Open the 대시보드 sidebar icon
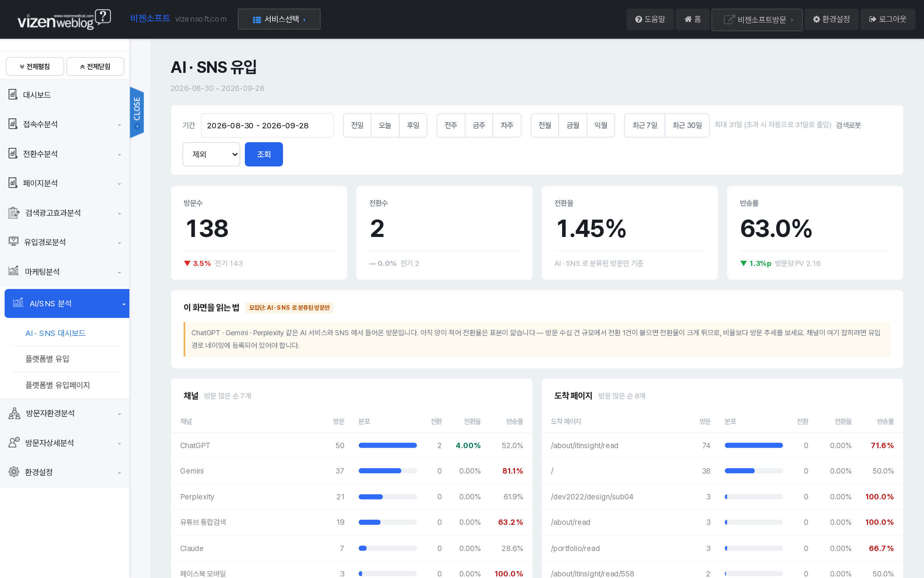 (x=13, y=94)
